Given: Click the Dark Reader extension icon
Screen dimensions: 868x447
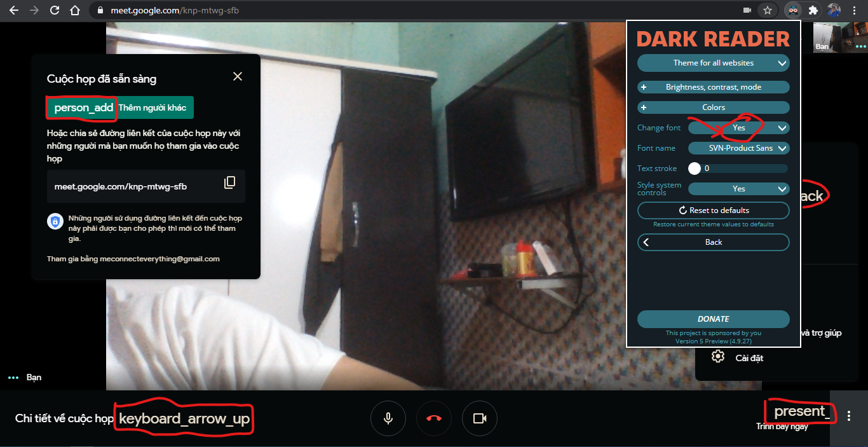Looking at the screenshot, I should click(792, 10).
